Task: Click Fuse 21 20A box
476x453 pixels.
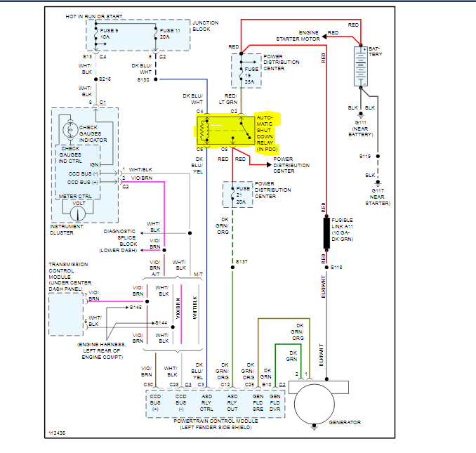Action: (238, 195)
